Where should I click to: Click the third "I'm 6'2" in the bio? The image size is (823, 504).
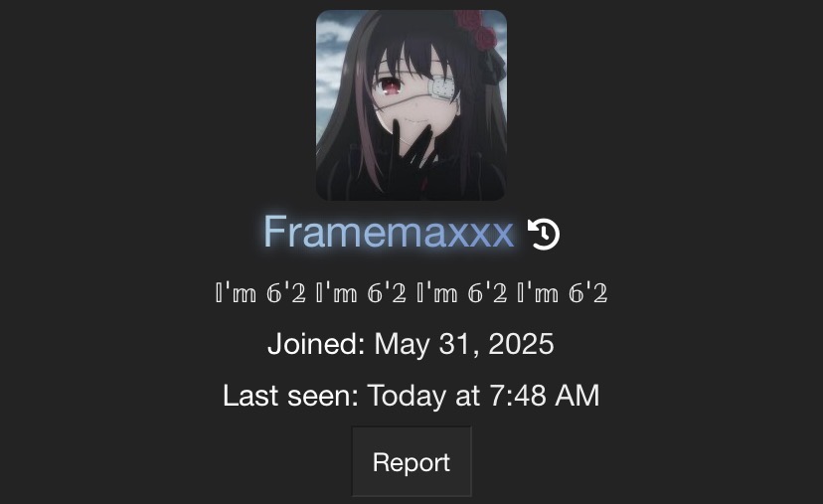click(462, 292)
